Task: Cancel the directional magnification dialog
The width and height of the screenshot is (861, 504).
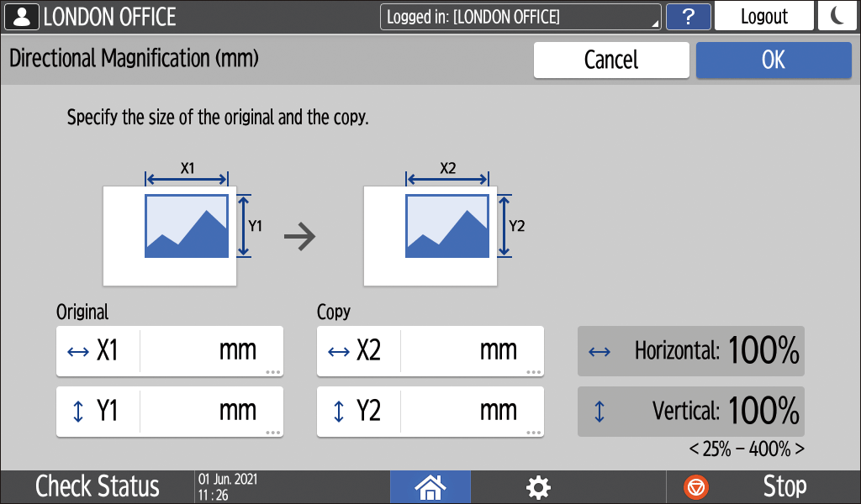Action: (x=611, y=60)
